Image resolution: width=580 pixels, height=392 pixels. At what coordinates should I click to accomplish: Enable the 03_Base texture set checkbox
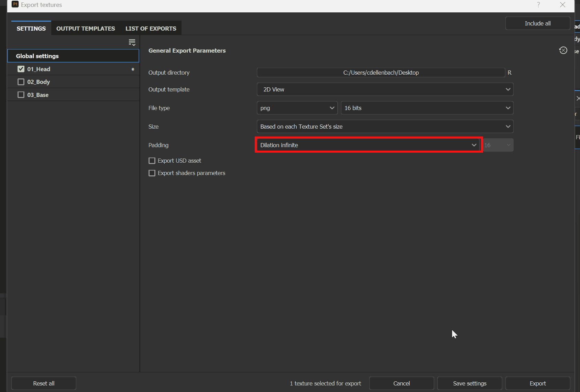pyautogui.click(x=21, y=95)
